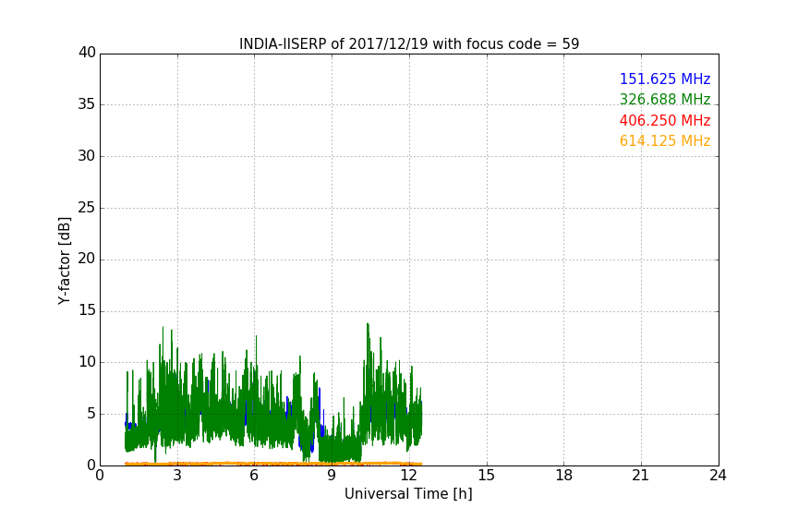
Task: Click the plot title INDIA-IISERP of 2017/12/19
Action: coord(409,44)
